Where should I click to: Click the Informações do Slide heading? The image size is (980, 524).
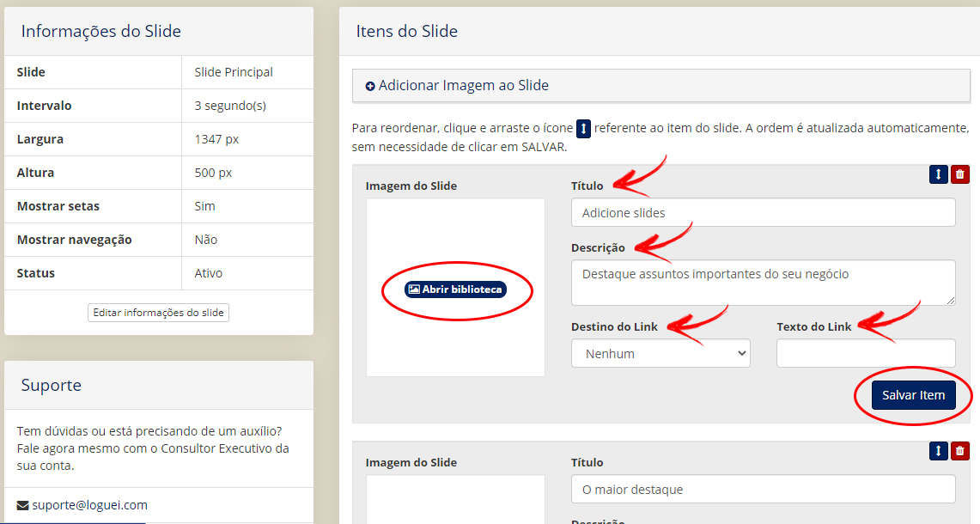point(101,31)
